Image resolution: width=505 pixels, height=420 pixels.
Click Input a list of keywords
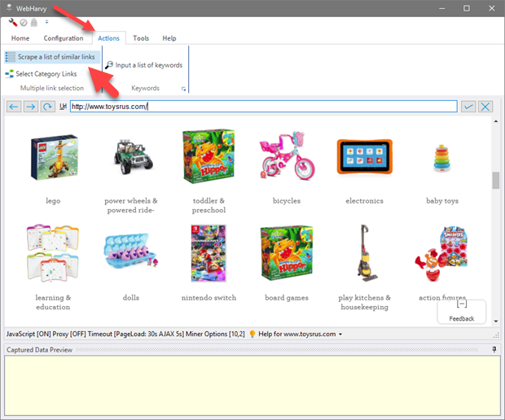pyautogui.click(x=143, y=65)
